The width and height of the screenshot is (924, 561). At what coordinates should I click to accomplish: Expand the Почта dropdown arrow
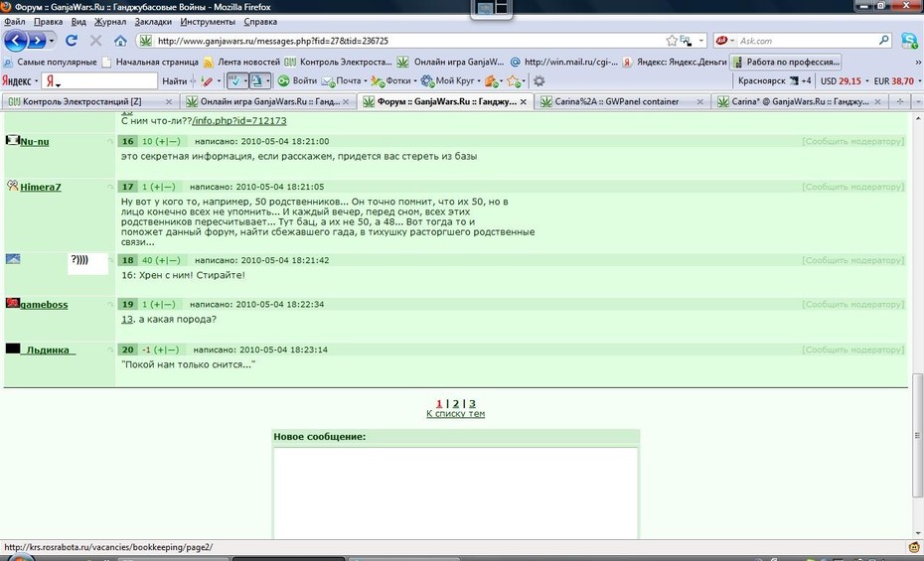[366, 80]
